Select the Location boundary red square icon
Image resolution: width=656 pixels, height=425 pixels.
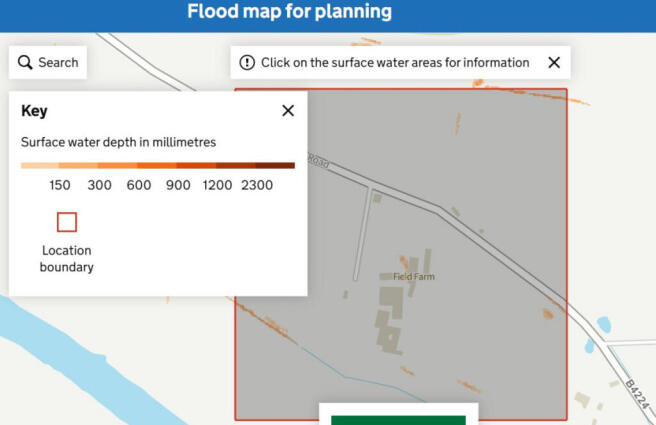point(67,222)
